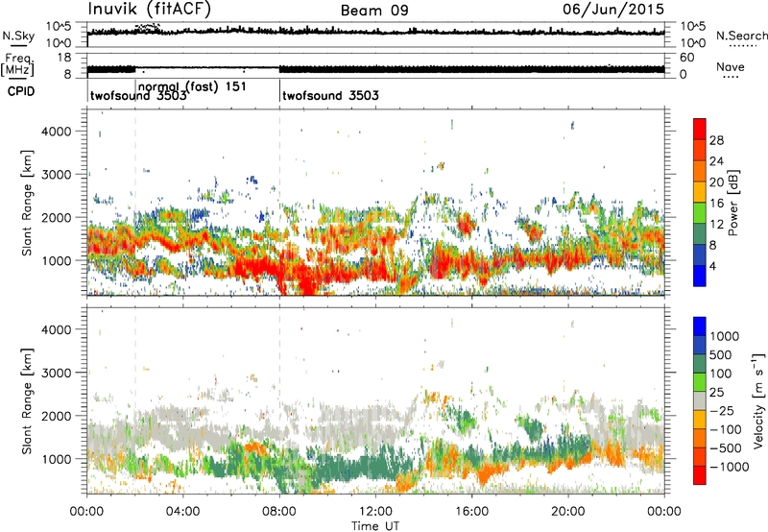Screen dimensions: 768x532
Task: Click the '-25' velocity color bar value
Action: [723, 411]
